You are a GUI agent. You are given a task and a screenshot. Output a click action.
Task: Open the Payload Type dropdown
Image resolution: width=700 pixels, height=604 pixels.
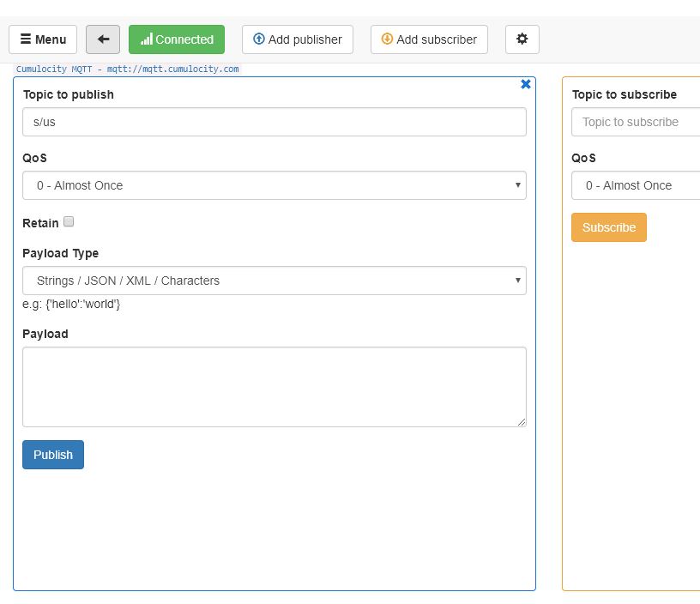click(x=275, y=281)
